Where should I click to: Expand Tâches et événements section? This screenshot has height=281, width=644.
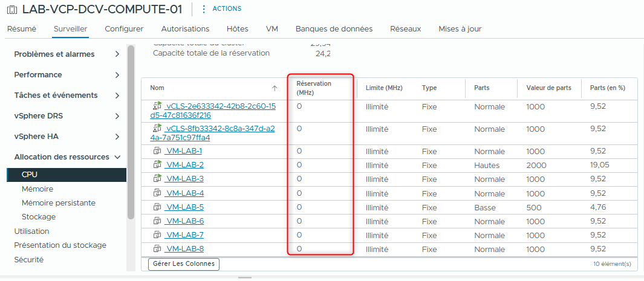click(117, 95)
